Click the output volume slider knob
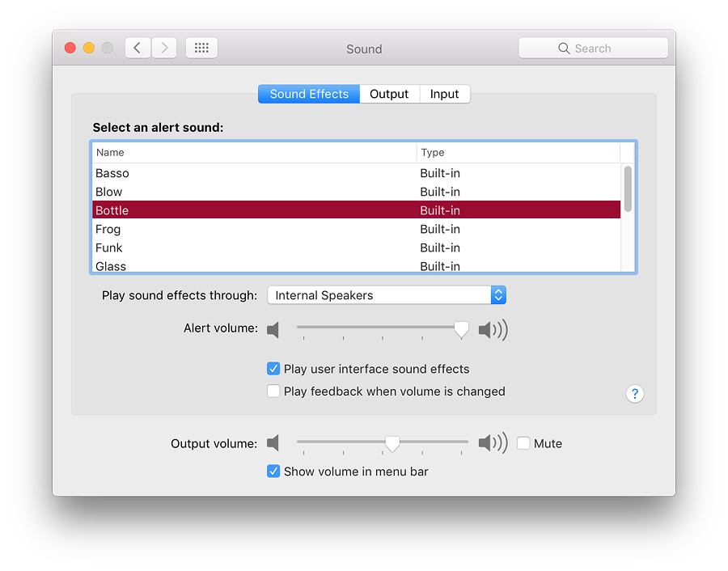 coord(392,444)
